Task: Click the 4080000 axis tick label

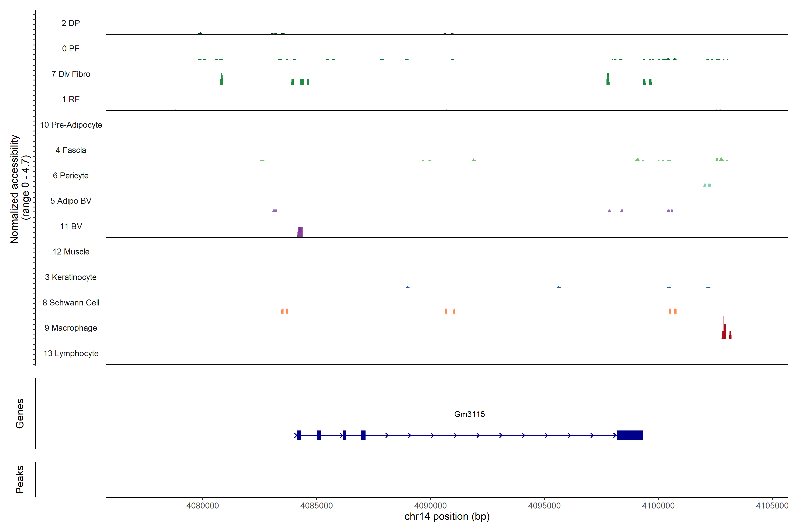Action: coord(203,506)
